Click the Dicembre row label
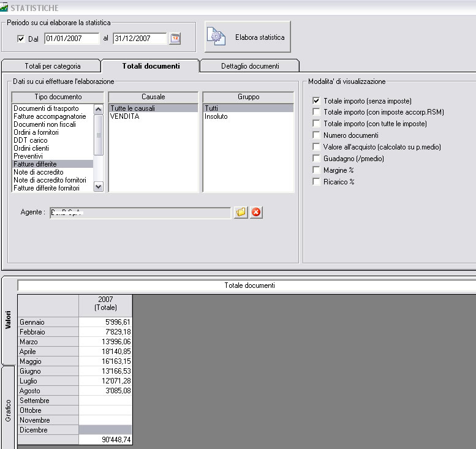Viewport: 476px width, 449px height. (48, 430)
